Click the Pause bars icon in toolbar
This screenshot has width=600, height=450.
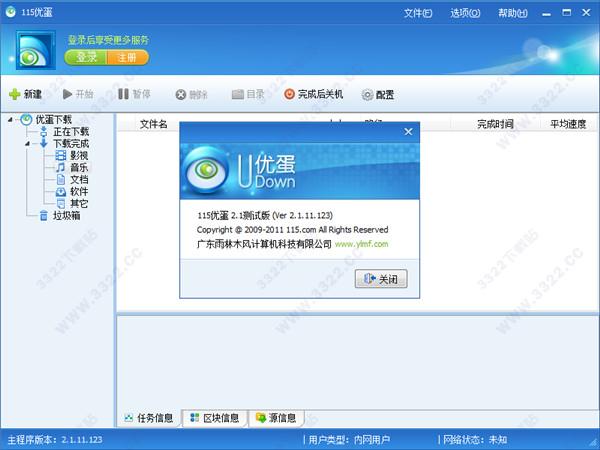(123, 94)
